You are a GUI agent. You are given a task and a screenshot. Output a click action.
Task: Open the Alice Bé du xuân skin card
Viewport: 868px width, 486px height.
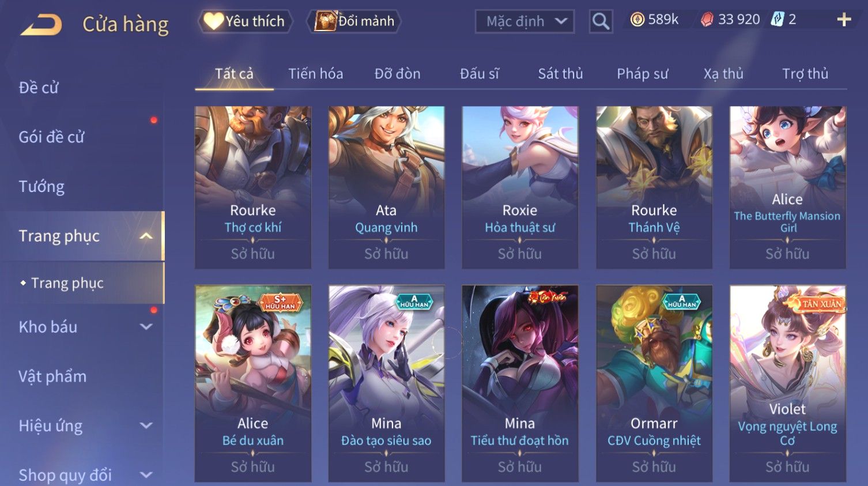pyautogui.click(x=253, y=383)
